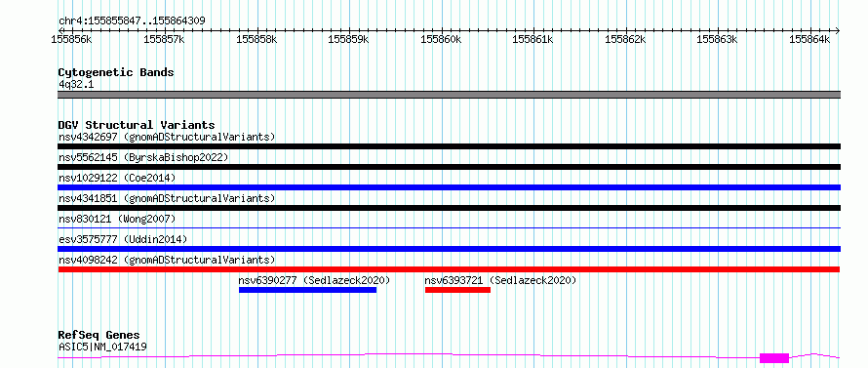868x368 pixels.
Task: Click the 155862k ruler tick label
Action: tap(625, 39)
